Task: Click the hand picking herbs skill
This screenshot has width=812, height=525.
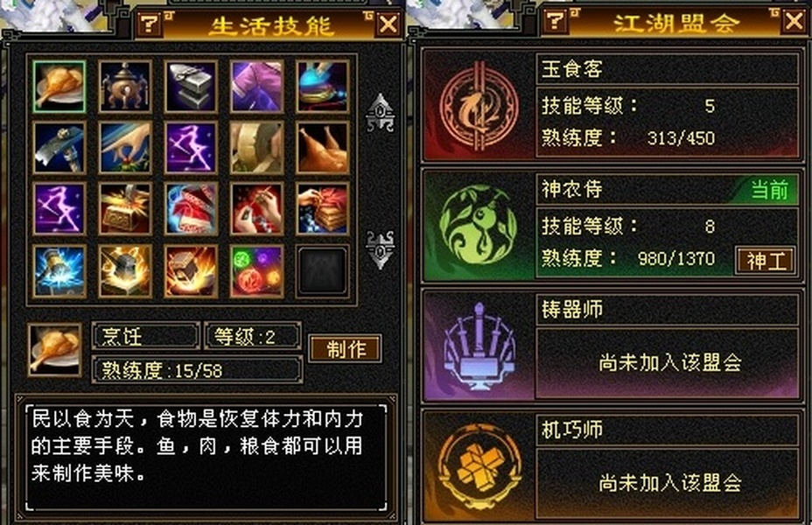Action: (x=125, y=148)
